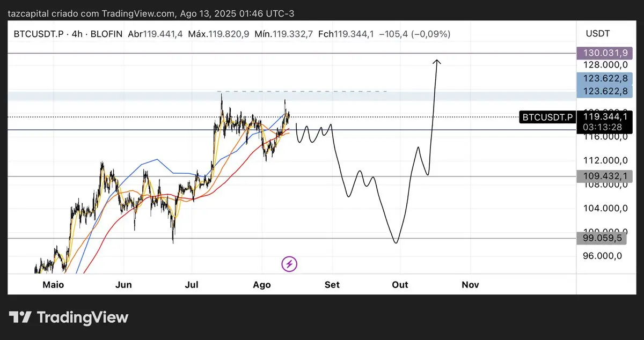Click the 128.000,0 price scale value

pyautogui.click(x=605, y=65)
